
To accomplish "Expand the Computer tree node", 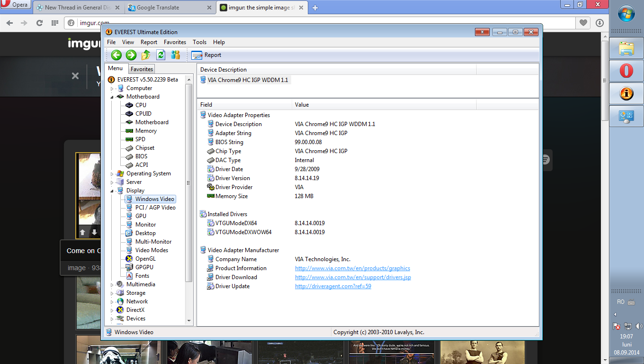I will coord(112,89).
